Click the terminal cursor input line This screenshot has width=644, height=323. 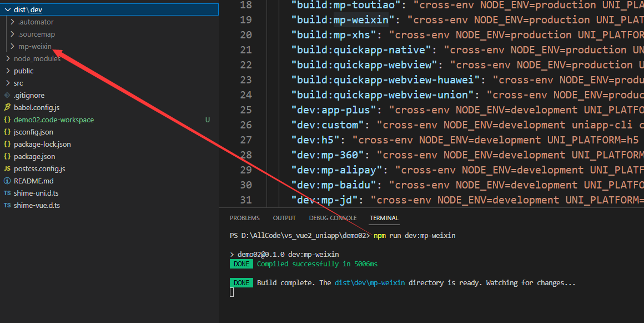pyautogui.click(x=232, y=292)
